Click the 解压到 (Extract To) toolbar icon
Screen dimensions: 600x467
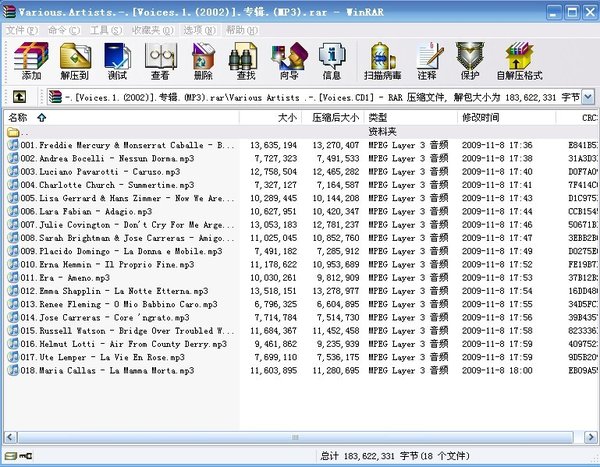tap(75, 61)
